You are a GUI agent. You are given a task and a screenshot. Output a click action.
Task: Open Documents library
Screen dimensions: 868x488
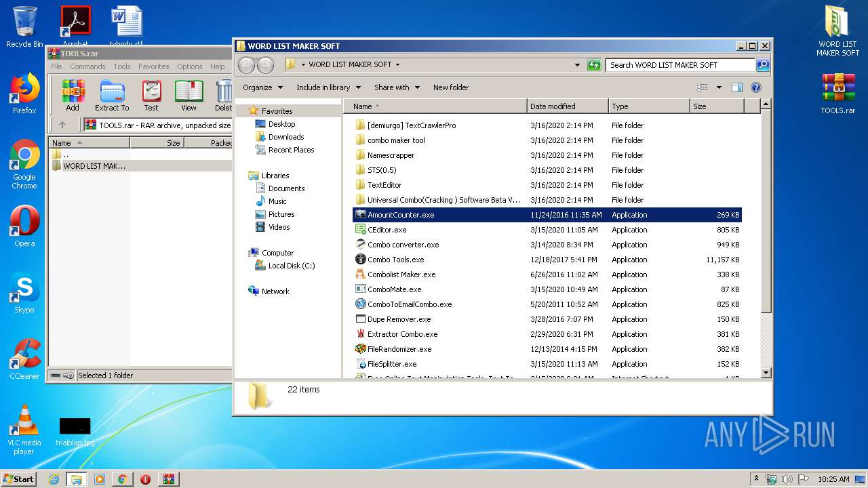tap(286, 188)
